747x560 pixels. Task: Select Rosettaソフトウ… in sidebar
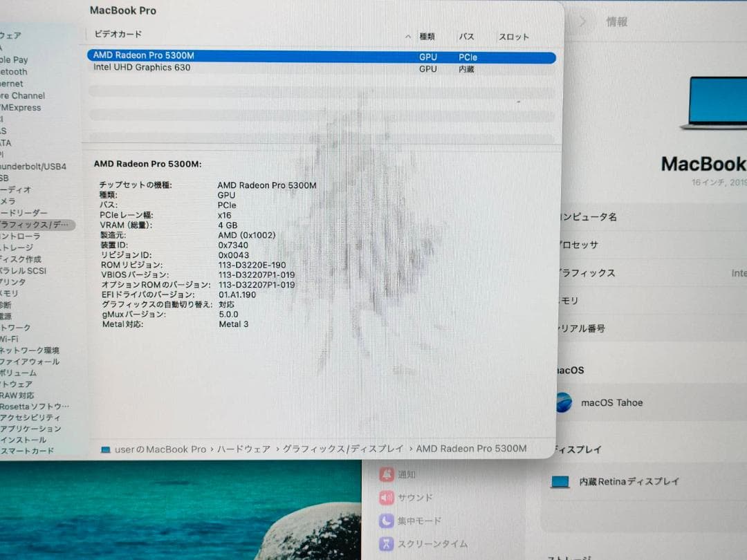click(x=35, y=407)
